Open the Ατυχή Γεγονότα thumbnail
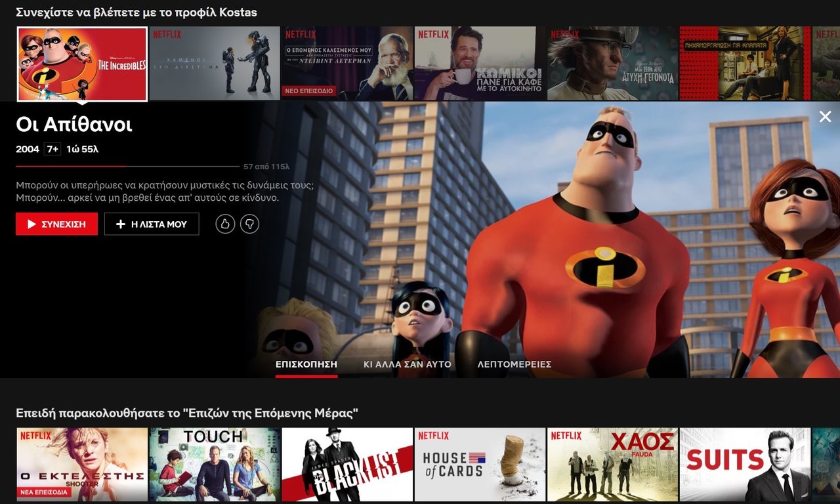The image size is (840, 504). pyautogui.click(x=612, y=63)
